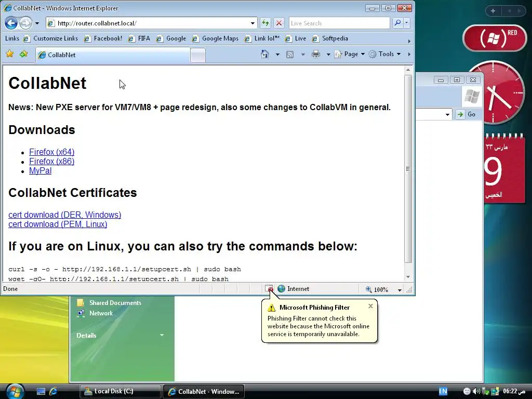532x399 pixels.
Task: Open the Windows Start orb
Action: click(x=14, y=391)
